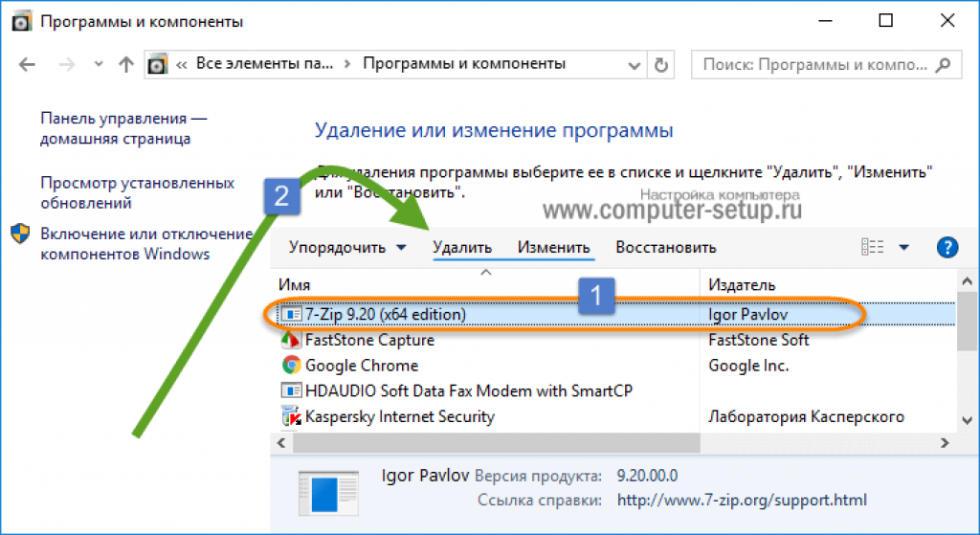
Task: Focus the Поиск search field
Action: [x=826, y=65]
